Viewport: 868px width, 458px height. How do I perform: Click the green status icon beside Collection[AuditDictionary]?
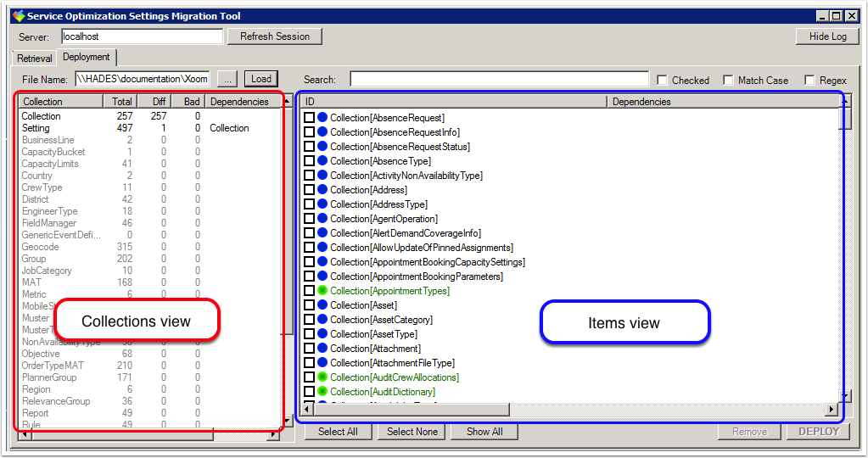tap(322, 392)
